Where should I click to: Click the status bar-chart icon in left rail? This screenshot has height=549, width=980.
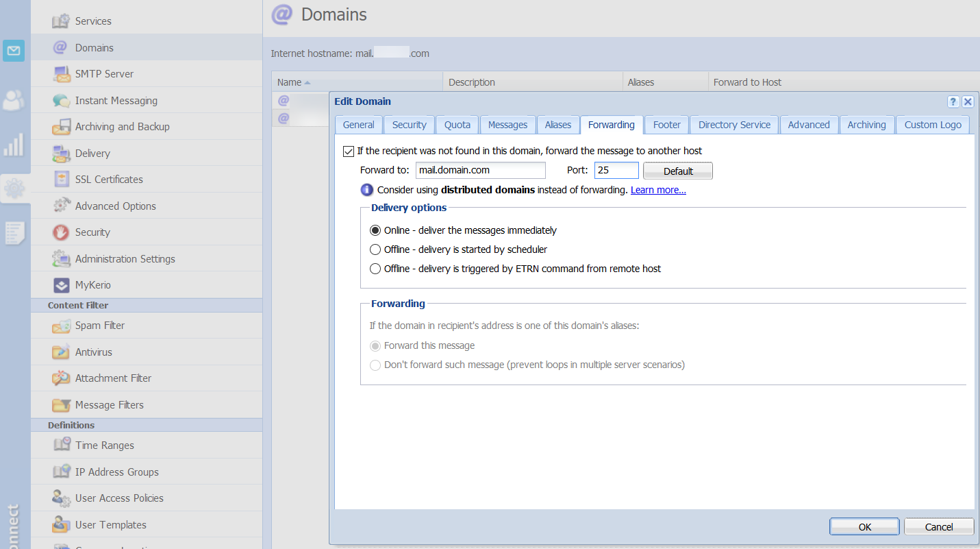(x=14, y=145)
